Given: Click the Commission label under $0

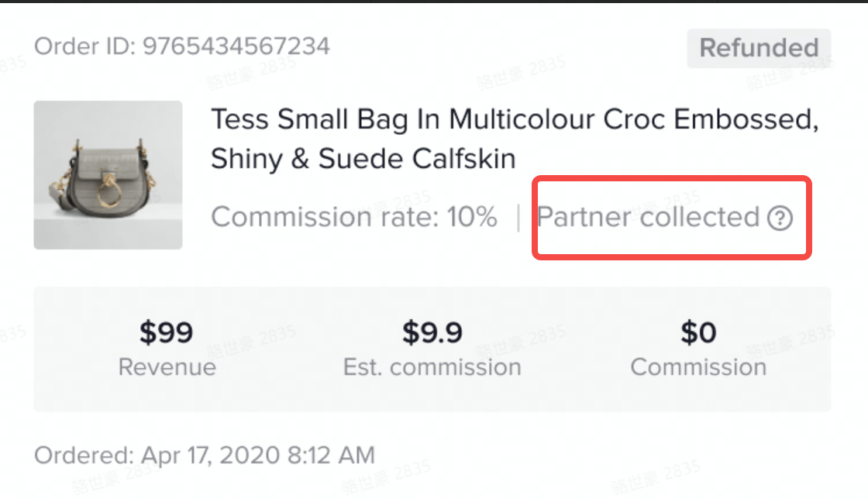Looking at the screenshot, I should coord(698,367).
